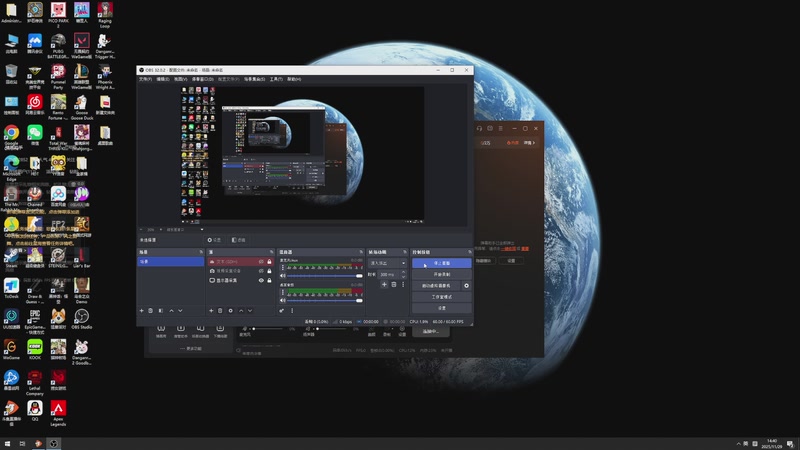Image resolution: width=800 pixels, height=450 pixels.
Task: Pop out the sources dock panel
Action: (x=271, y=252)
